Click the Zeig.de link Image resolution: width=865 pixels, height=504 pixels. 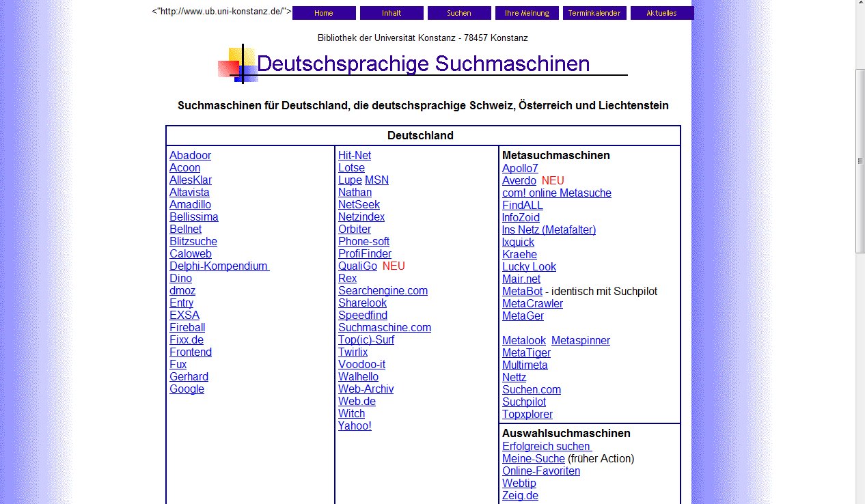pos(520,496)
